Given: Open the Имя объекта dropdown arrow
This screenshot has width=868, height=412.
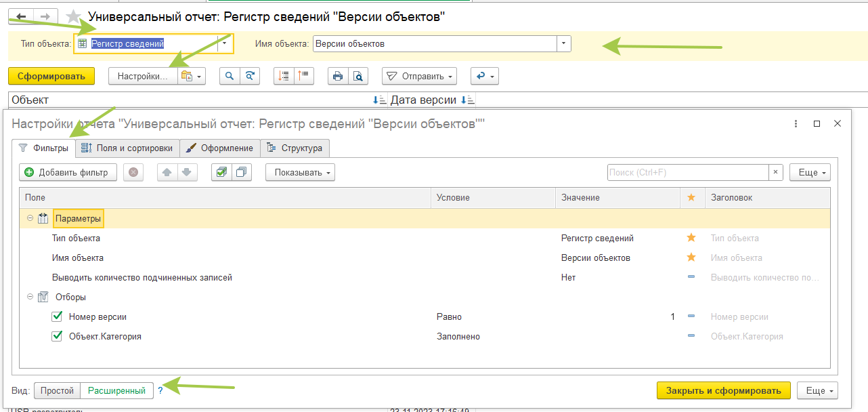Looking at the screenshot, I should [x=562, y=43].
